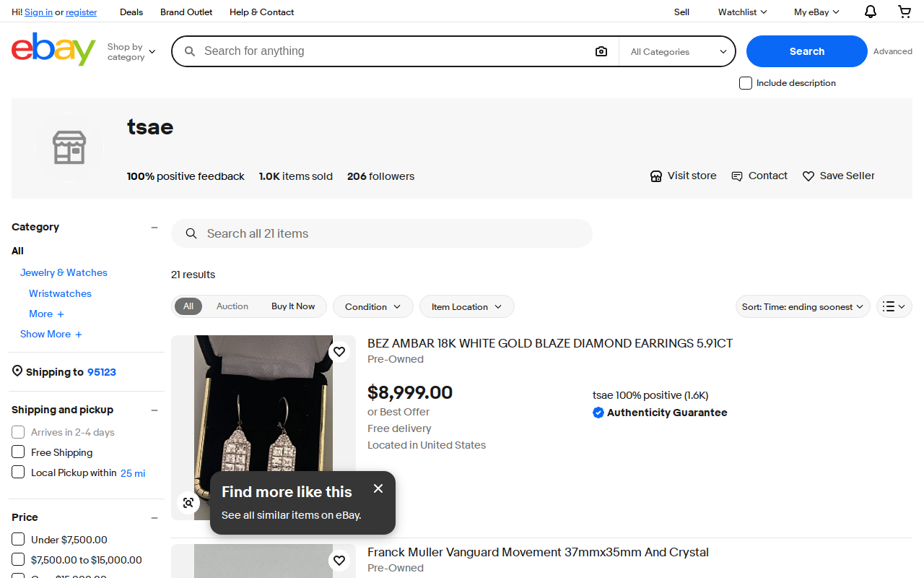
Task: Change the 95123 shipping zip code
Action: point(102,372)
